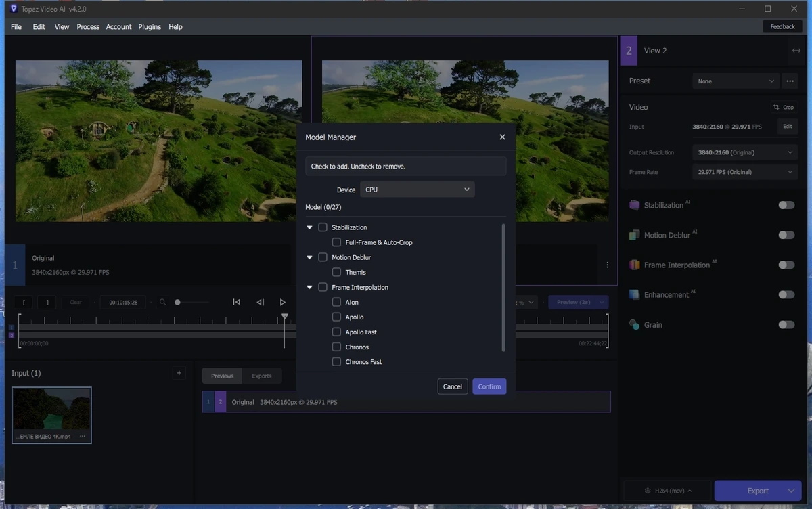Toggle the Enhancement switch
The height and width of the screenshot is (509, 812).
click(786, 294)
